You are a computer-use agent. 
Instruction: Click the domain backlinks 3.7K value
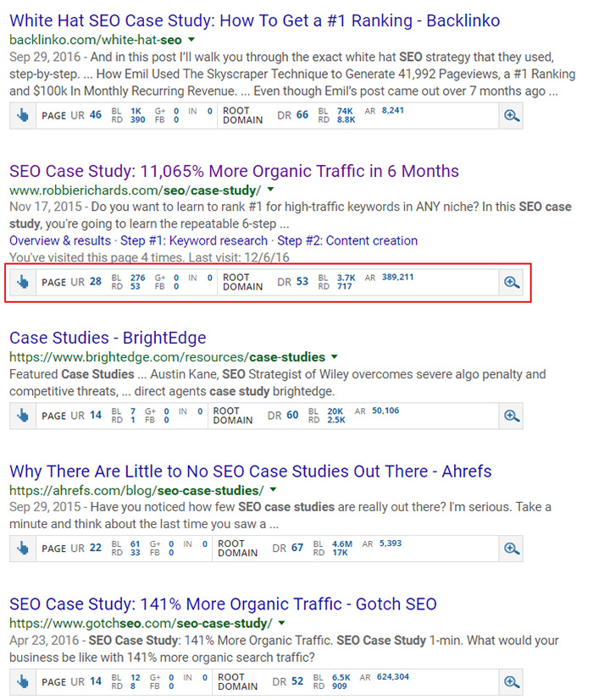pos(346,278)
